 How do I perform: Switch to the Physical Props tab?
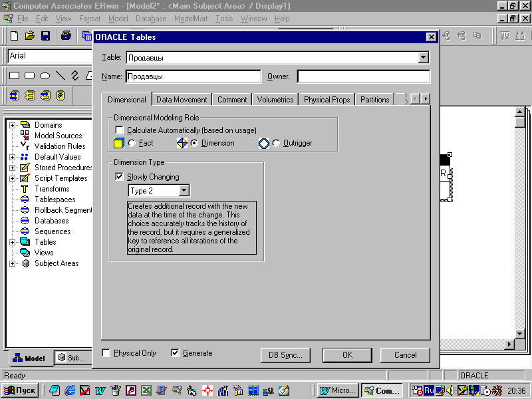[327, 100]
